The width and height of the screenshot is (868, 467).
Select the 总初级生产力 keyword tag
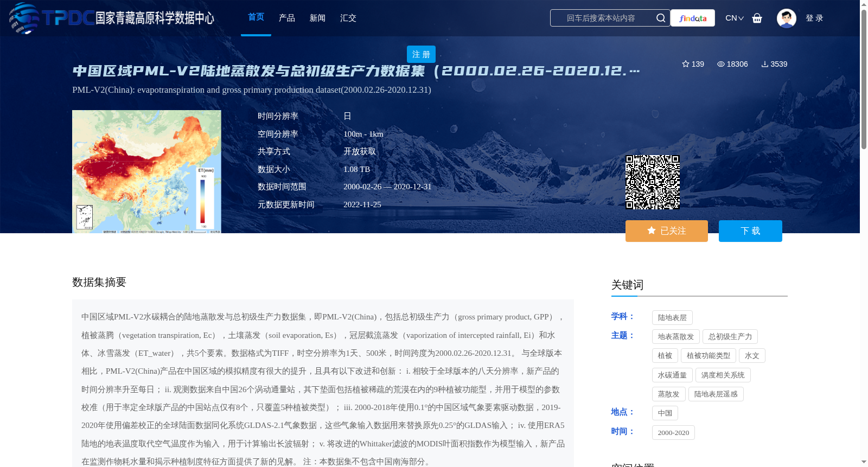point(730,337)
